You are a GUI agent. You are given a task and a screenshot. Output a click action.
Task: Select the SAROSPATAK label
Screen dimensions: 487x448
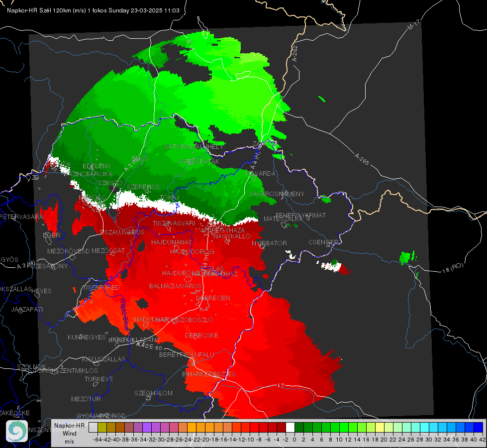pyautogui.click(x=199, y=161)
